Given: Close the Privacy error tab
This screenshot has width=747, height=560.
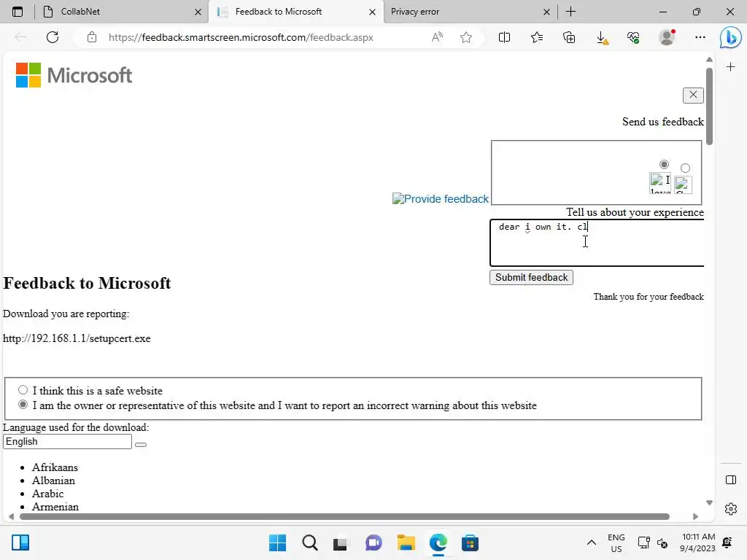Looking at the screenshot, I should pyautogui.click(x=546, y=12).
